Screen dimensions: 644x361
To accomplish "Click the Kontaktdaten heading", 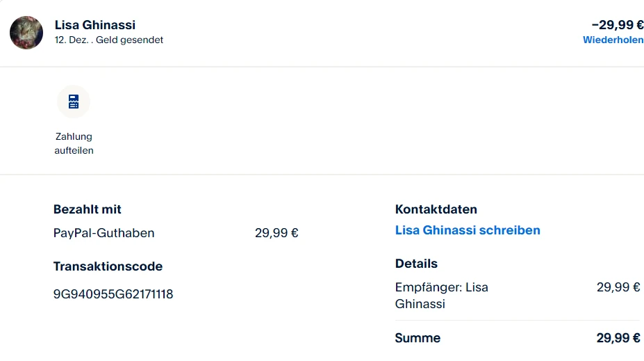I will 436,209.
